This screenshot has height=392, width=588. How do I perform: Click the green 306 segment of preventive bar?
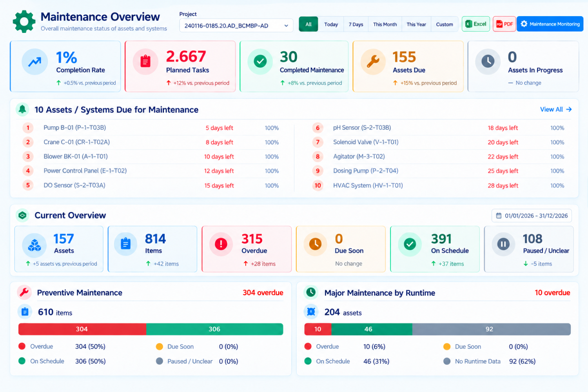coord(215,329)
